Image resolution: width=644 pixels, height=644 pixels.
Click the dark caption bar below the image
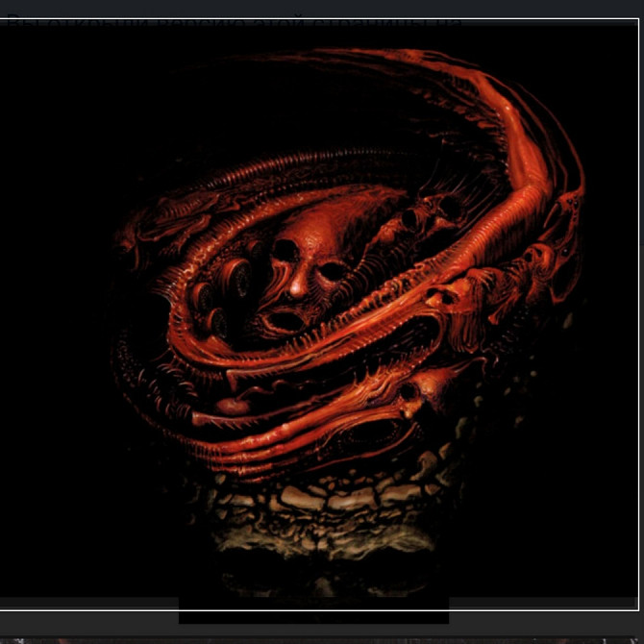click(x=313, y=615)
